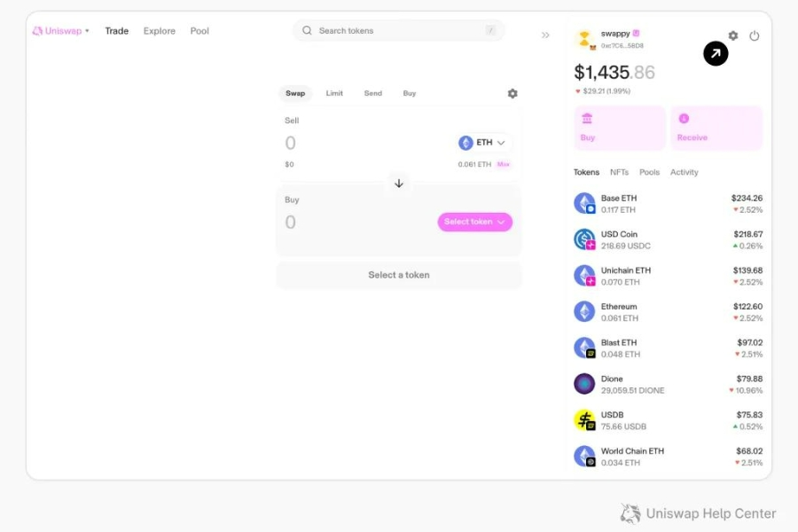Click the 0.061 ETH balance under Sell

pos(474,164)
